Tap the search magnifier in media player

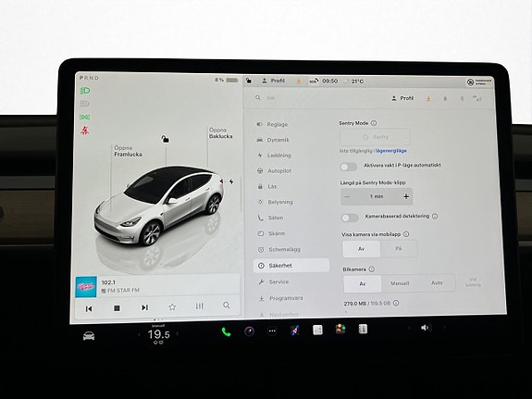[227, 305]
